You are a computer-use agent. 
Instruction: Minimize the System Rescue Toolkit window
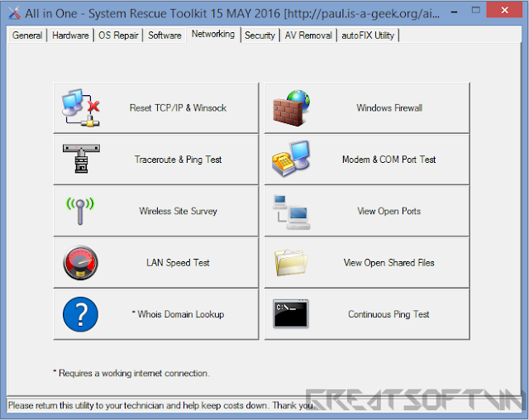455,12
